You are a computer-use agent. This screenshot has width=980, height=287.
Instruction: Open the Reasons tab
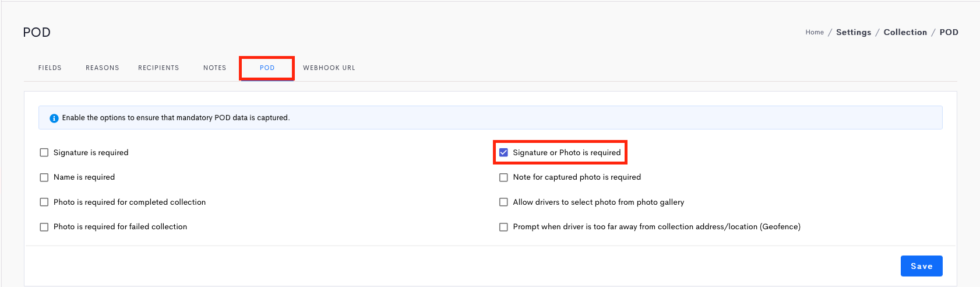(103, 68)
